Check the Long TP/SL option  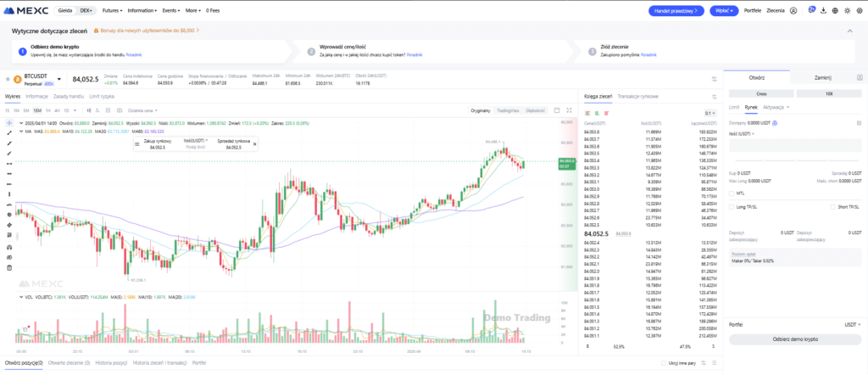coord(732,207)
